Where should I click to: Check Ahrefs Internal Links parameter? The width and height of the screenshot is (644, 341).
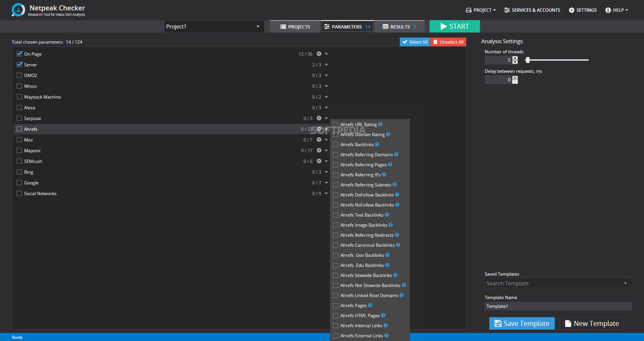pyautogui.click(x=335, y=326)
